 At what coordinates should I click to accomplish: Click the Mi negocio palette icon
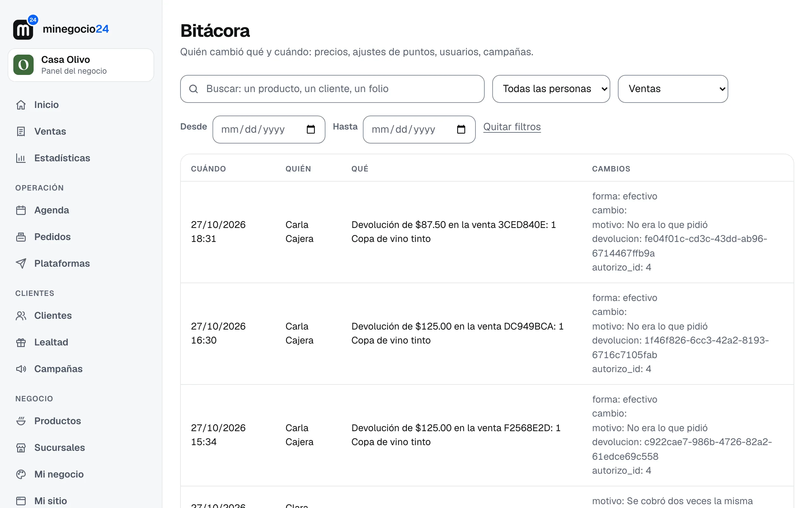point(21,474)
